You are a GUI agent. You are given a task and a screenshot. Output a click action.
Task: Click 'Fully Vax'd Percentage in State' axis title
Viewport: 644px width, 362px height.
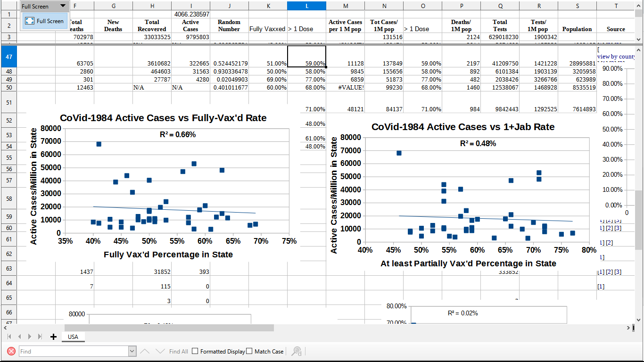click(x=168, y=255)
